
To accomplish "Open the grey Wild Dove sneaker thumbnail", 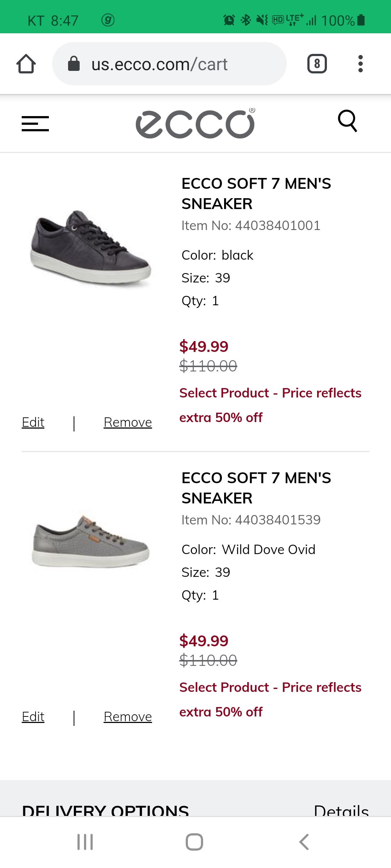I will [x=91, y=541].
